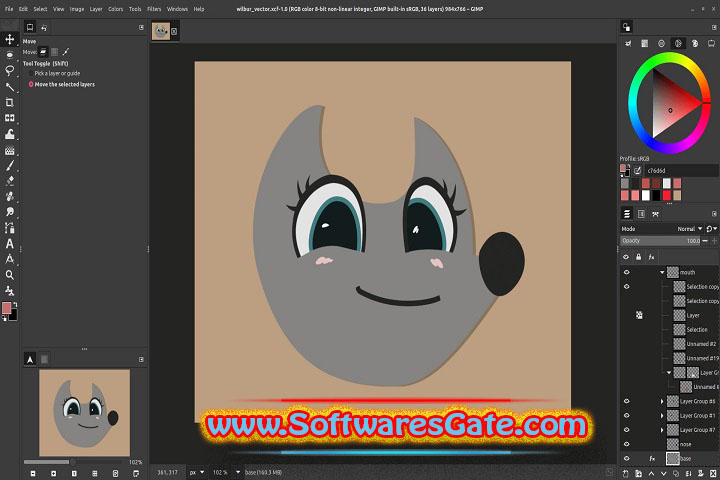Select the Move tool in the toolbox
This screenshot has height=480, width=720.
[9, 40]
